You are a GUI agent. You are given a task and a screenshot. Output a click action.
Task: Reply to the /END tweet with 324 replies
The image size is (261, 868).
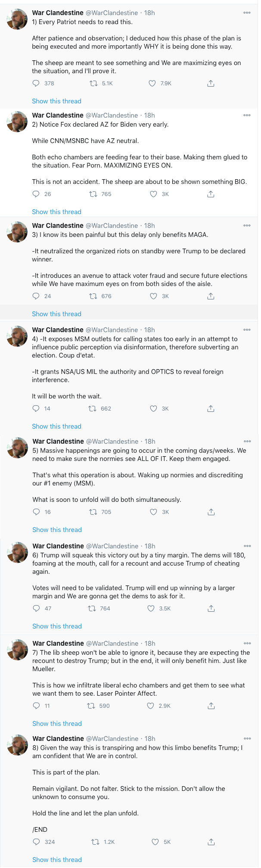[37, 842]
